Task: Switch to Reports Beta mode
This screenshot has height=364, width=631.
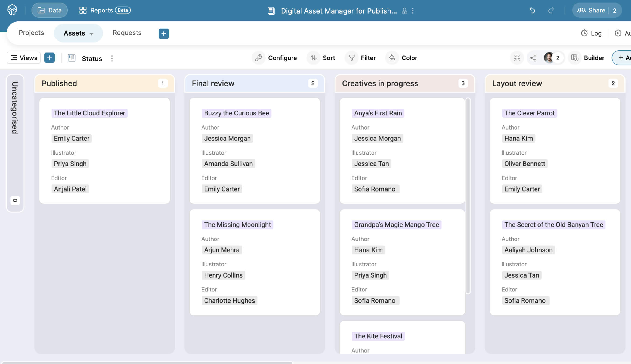Action: coord(105,10)
